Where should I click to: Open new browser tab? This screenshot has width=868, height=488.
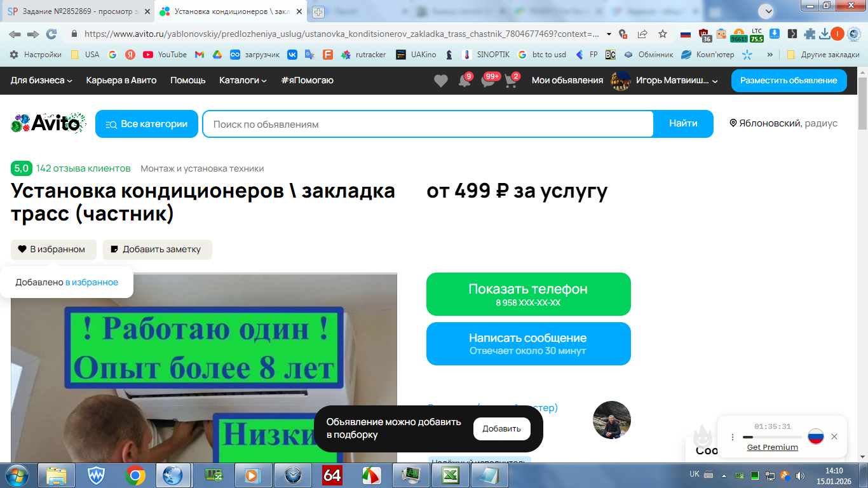(x=318, y=11)
